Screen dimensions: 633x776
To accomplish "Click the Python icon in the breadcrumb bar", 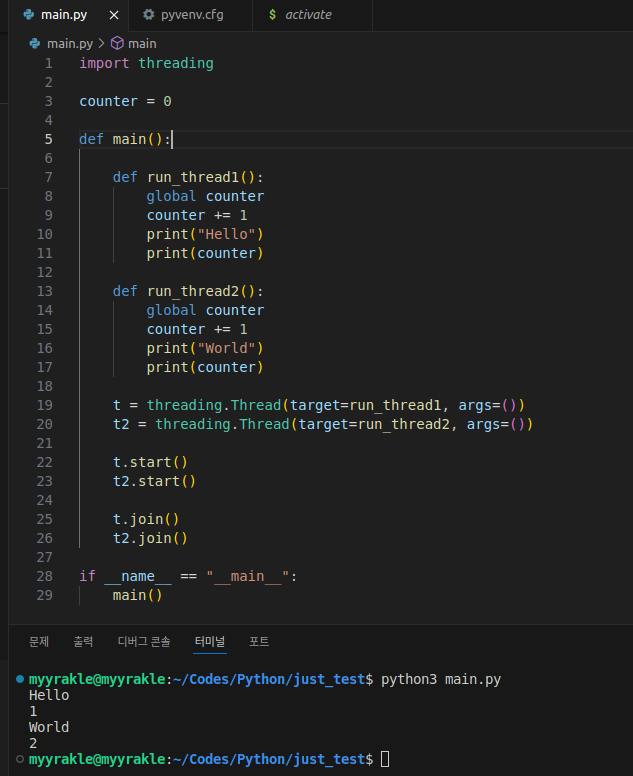I will (x=36, y=43).
